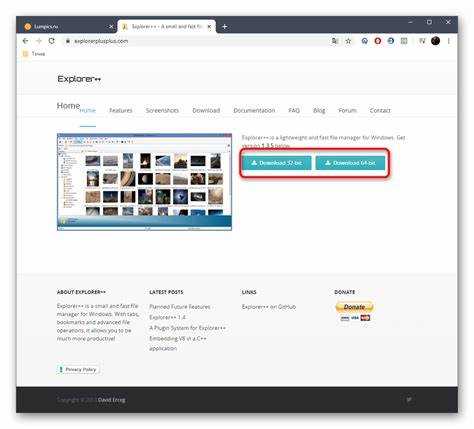Viewport: 474px width, 429px height.
Task: Click the Download 32-bit button
Action: 277,163
